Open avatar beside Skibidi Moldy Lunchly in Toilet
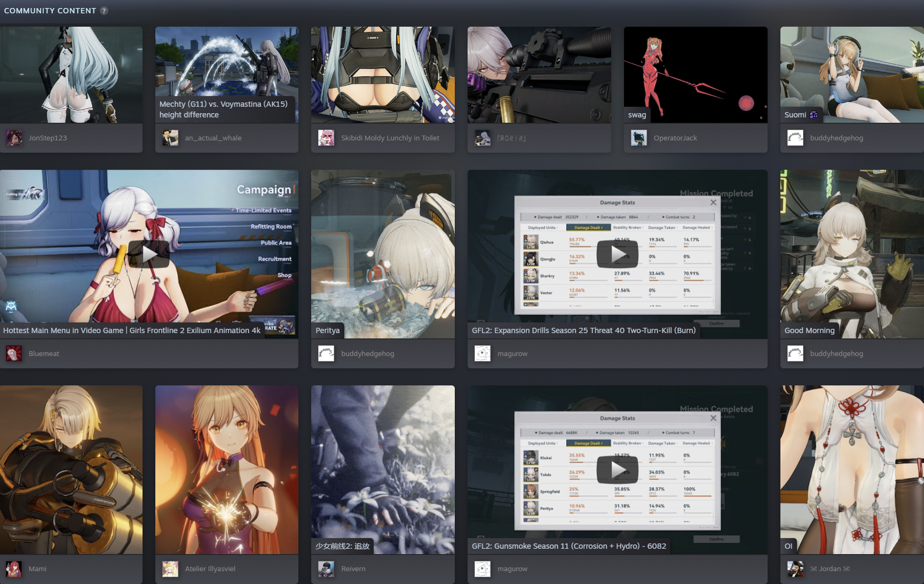Viewport: 924px width, 584px height. click(x=326, y=138)
